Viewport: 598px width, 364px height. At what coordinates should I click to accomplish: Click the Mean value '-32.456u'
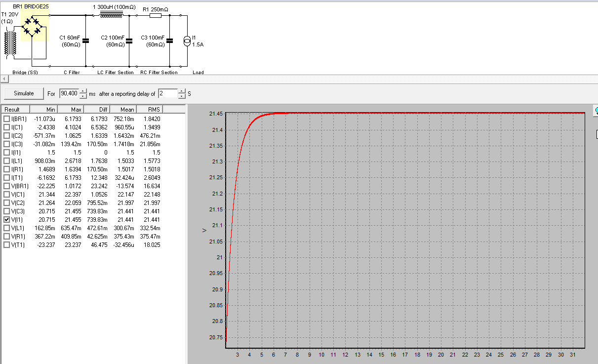123,244
